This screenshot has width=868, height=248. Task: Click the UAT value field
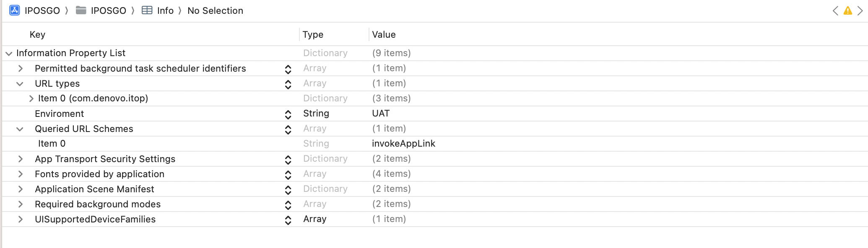click(381, 114)
